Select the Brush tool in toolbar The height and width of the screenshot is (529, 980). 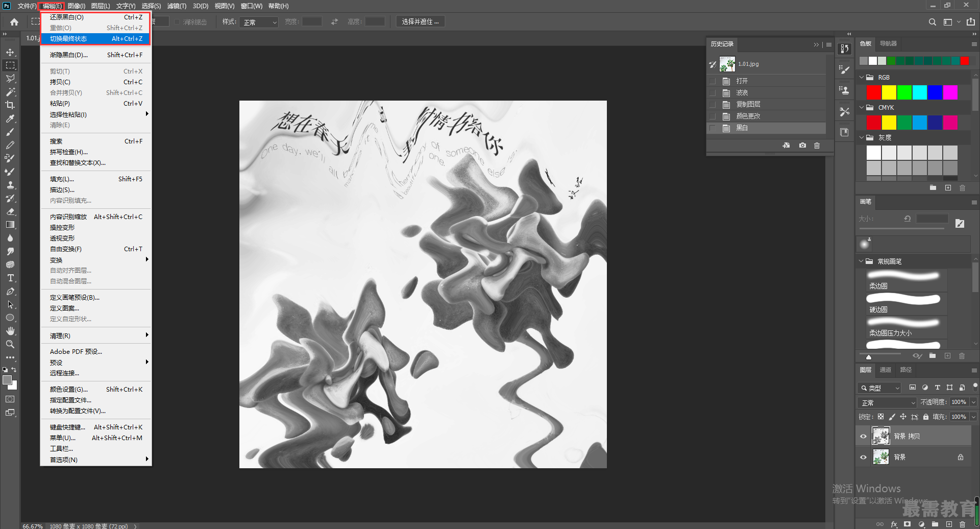click(x=10, y=132)
